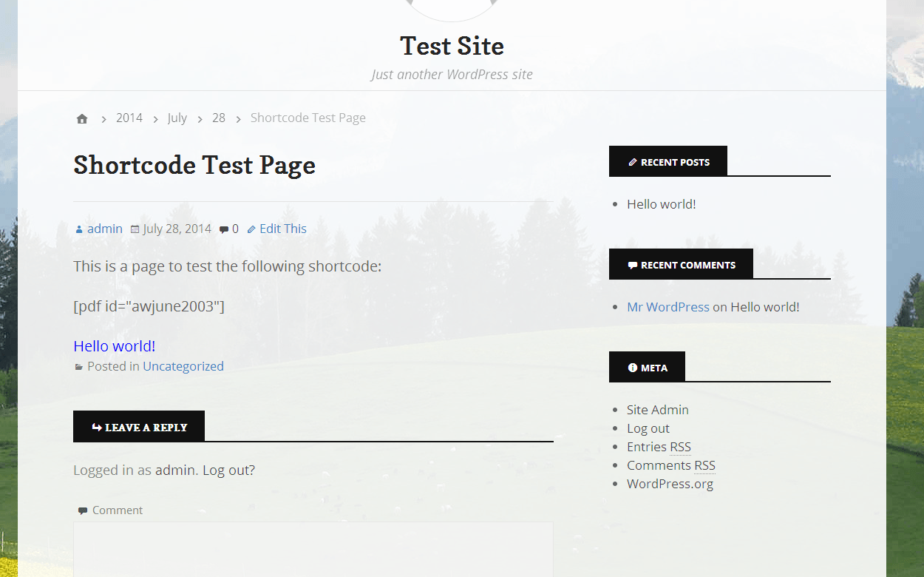Click the author icon beside admin

point(79,229)
